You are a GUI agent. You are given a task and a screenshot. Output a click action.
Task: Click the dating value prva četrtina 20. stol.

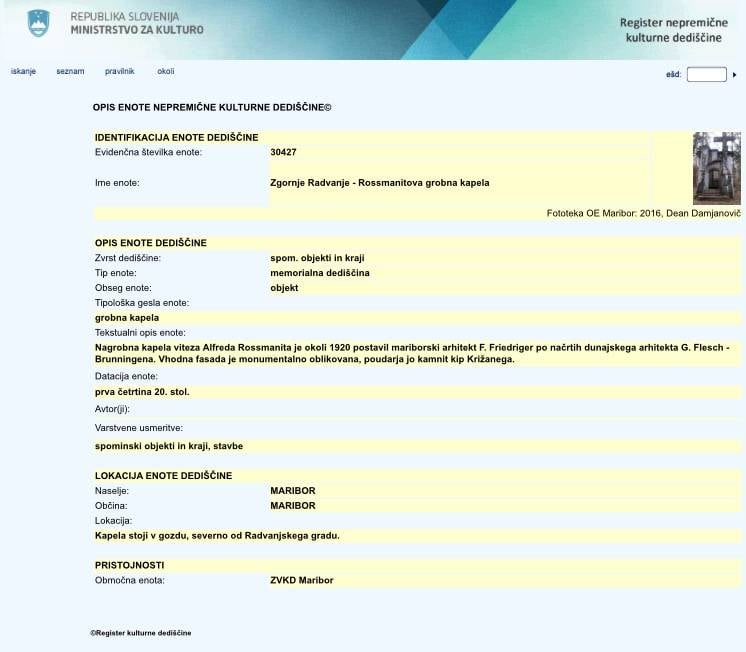tap(142, 392)
